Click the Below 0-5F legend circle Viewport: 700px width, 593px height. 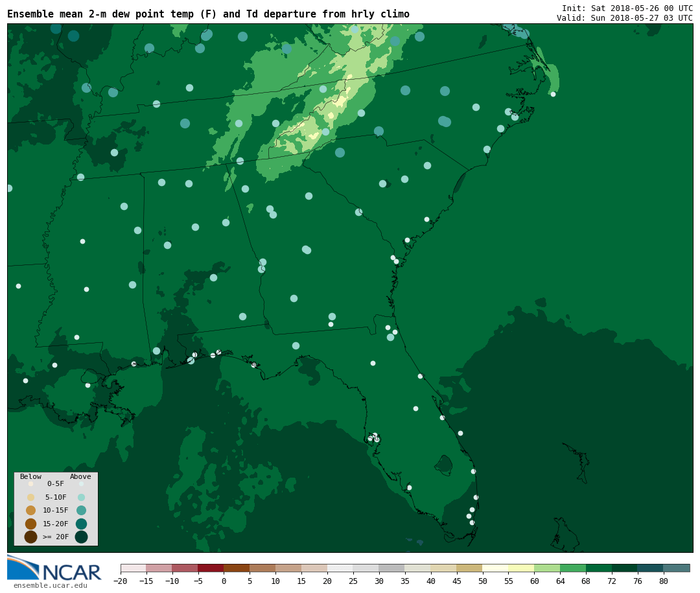pos(31,483)
